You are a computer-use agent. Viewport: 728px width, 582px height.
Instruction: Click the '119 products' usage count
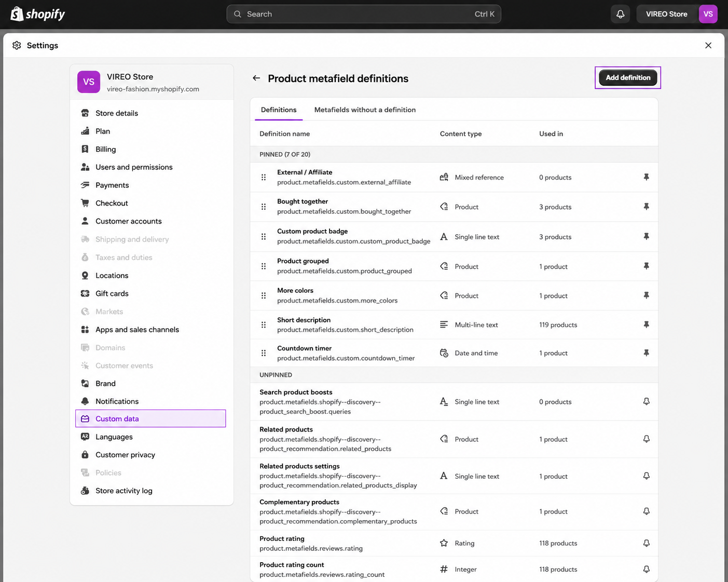(558, 325)
